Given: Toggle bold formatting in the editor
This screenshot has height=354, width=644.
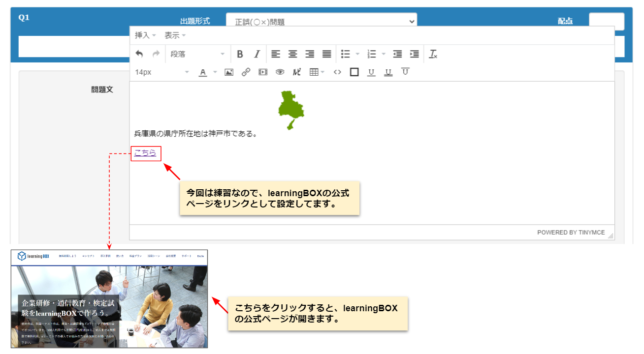Looking at the screenshot, I should point(240,54).
